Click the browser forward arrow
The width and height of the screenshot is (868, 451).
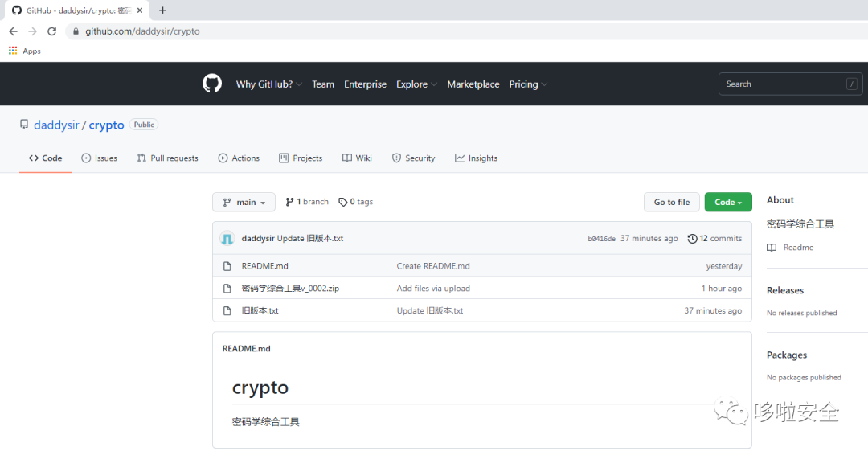[x=33, y=31]
